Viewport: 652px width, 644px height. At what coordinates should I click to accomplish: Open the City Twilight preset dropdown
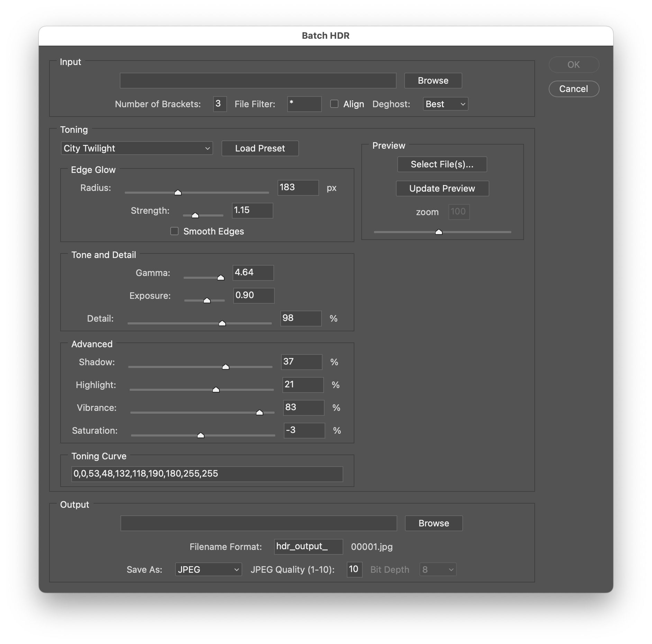pyautogui.click(x=137, y=148)
